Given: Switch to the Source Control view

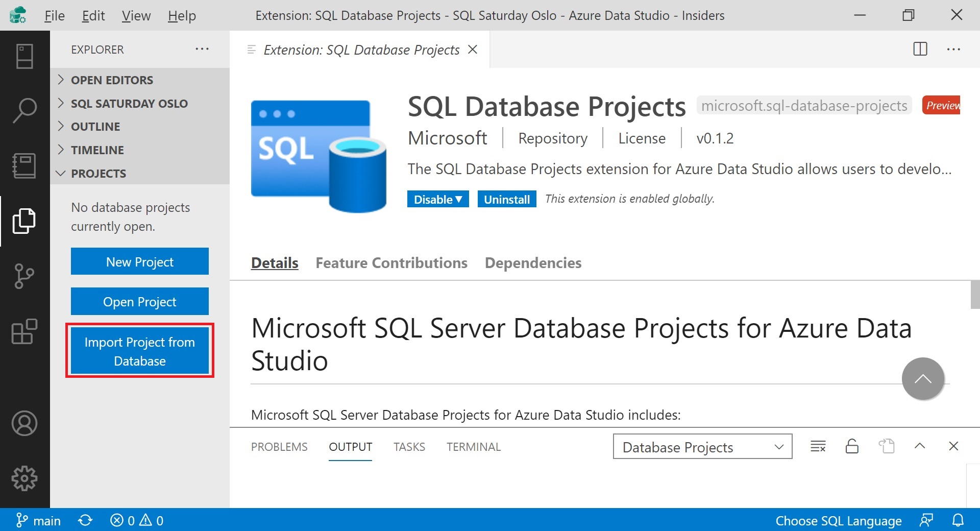Looking at the screenshot, I should coord(24,276).
